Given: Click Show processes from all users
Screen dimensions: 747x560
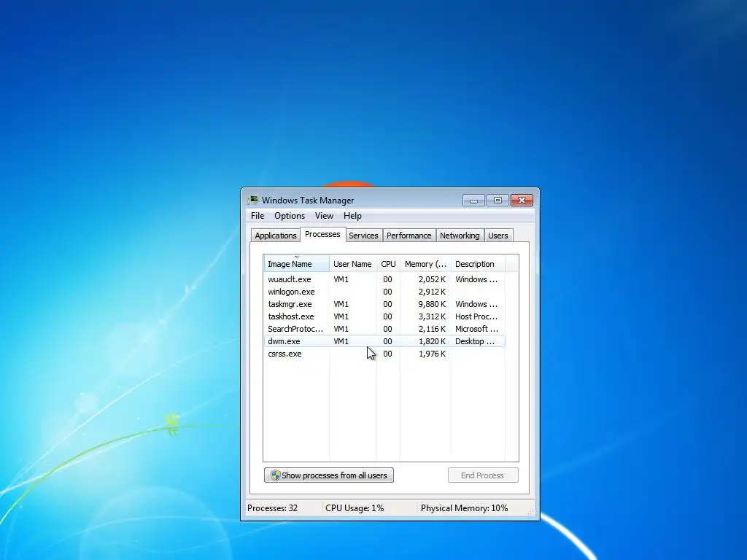Looking at the screenshot, I should coord(329,475).
